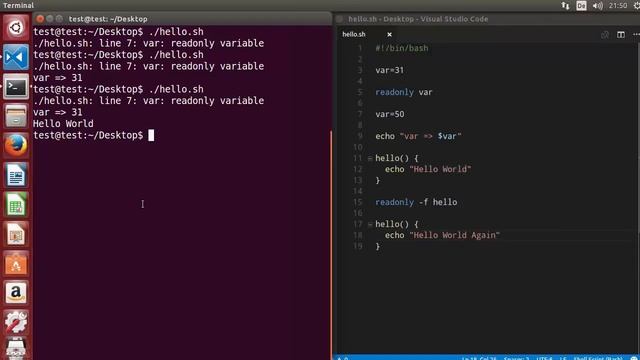Click code line 'readonly -f hello'

(416, 202)
